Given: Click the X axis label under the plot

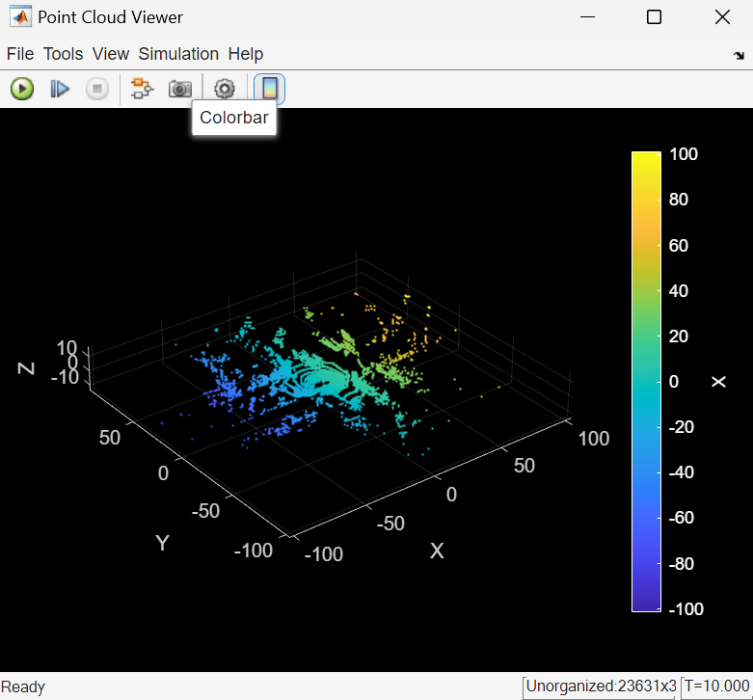Looking at the screenshot, I should [x=437, y=551].
